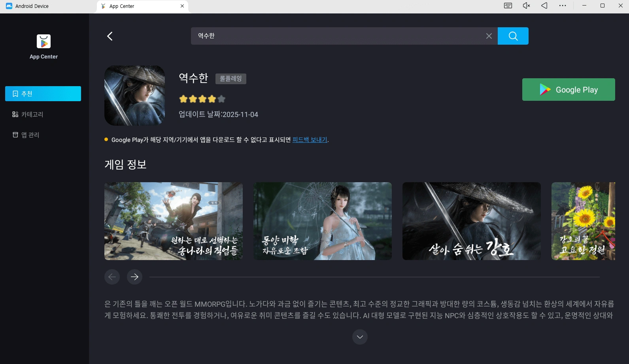
Task: Click the screenshot carousel progress bar
Action: click(374, 277)
